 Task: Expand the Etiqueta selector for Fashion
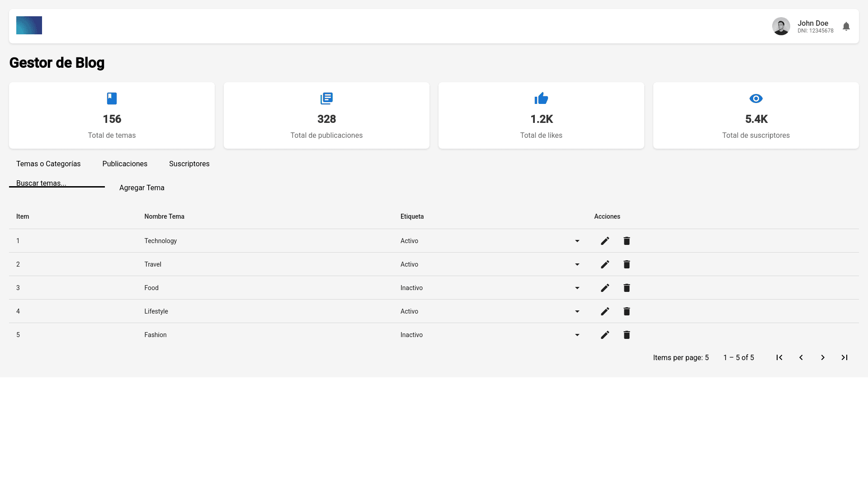577,335
